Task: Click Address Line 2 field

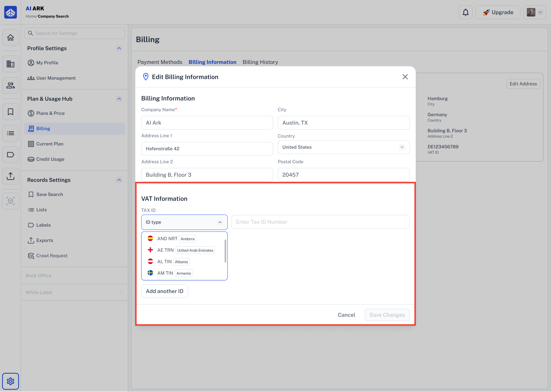Action: (x=207, y=175)
